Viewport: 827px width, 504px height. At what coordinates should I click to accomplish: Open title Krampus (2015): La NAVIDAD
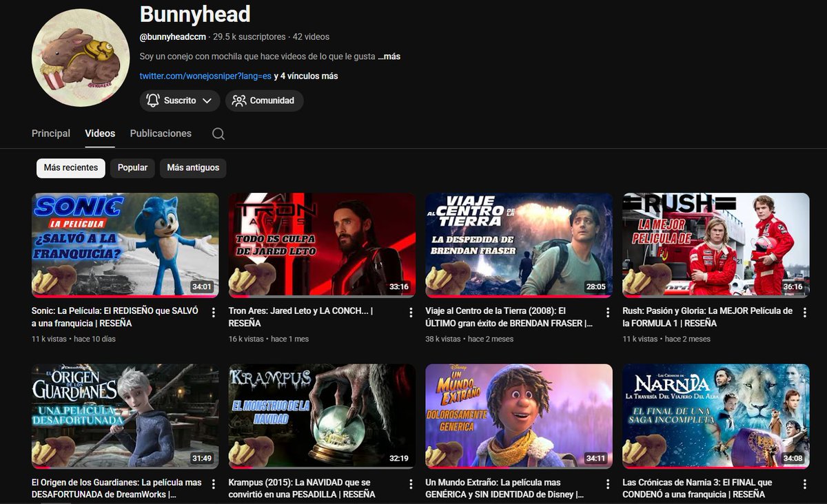[x=302, y=488]
